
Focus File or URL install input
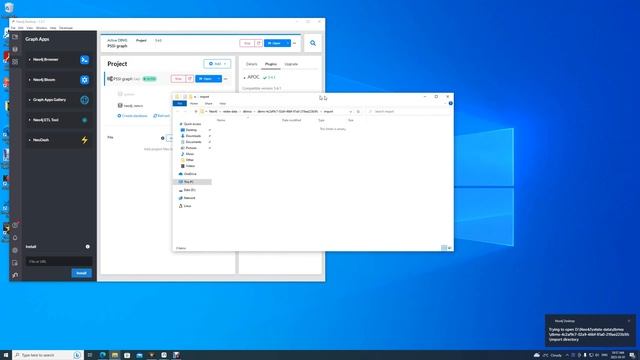click(59, 262)
